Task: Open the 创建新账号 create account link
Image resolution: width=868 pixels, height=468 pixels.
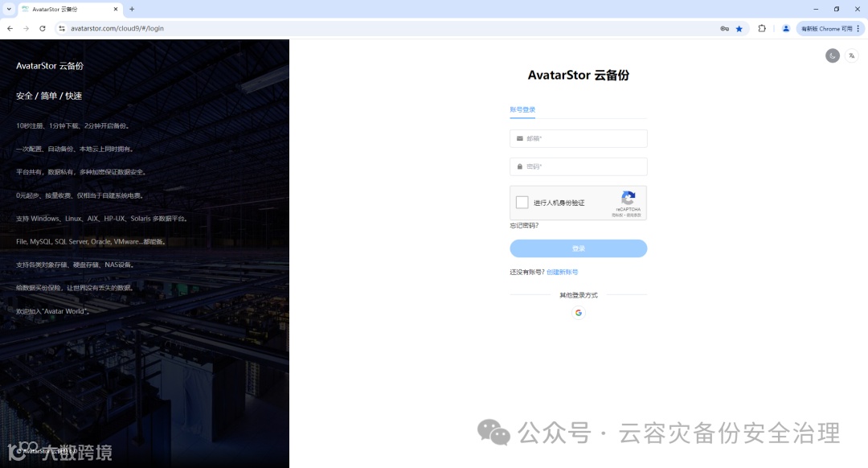Action: click(x=562, y=272)
